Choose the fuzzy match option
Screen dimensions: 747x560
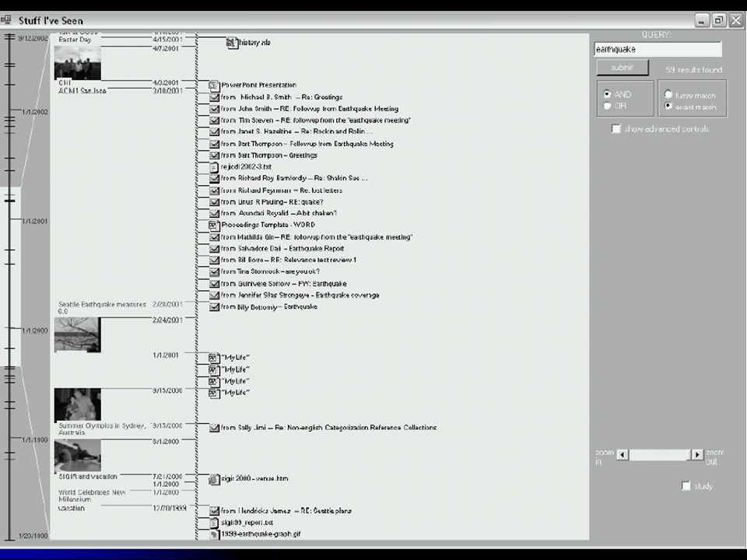(668, 95)
